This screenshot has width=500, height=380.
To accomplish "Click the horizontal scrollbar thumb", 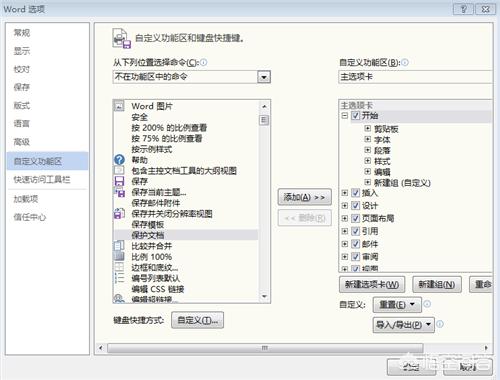I will [x=265, y=348].
